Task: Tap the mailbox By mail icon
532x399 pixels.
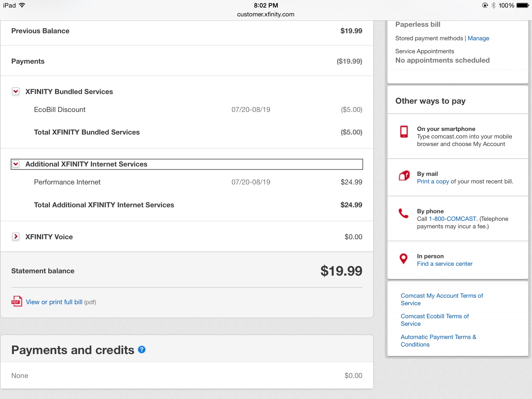Action: [x=404, y=176]
